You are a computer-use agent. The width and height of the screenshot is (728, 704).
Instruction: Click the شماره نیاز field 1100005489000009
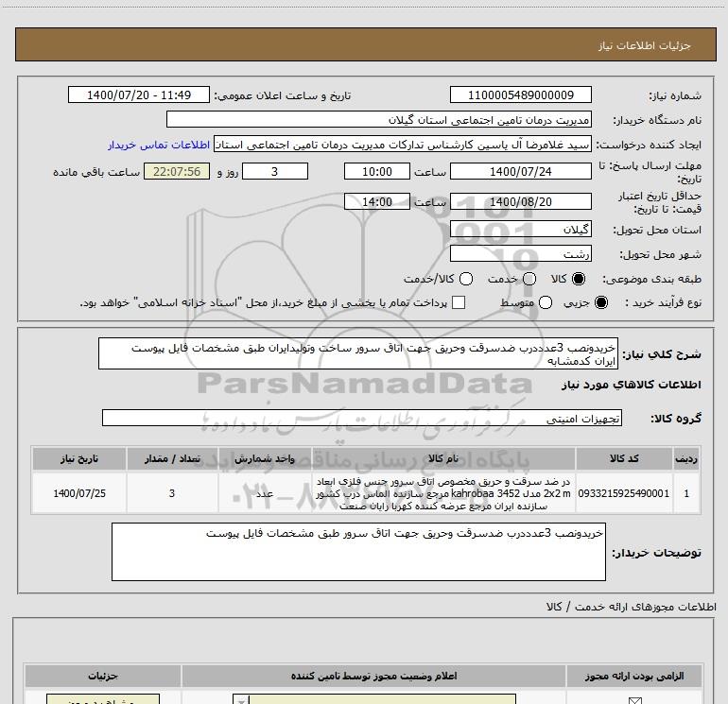(x=520, y=94)
